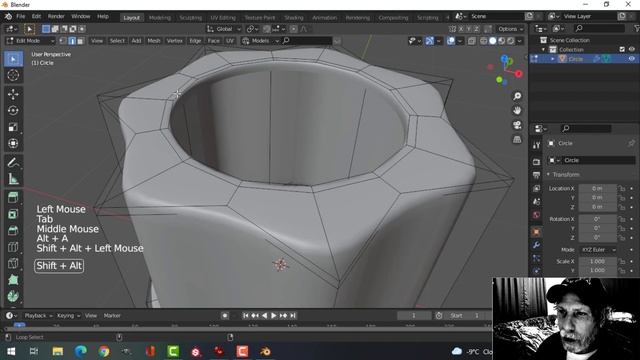Select the Poly Build tool

click(13, 279)
